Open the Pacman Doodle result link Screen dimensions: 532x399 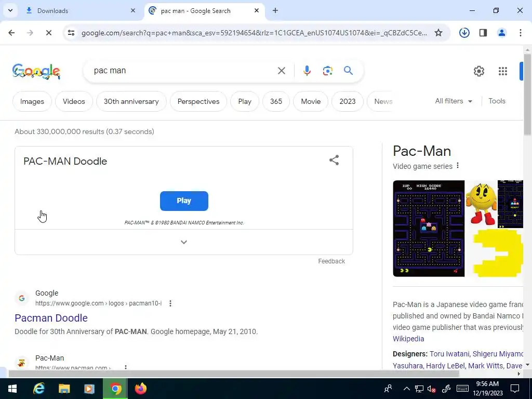point(51,318)
